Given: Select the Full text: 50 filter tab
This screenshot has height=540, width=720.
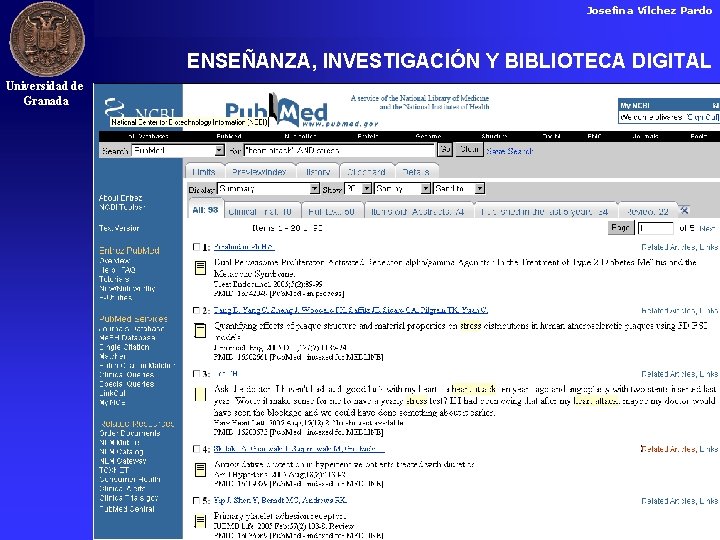Looking at the screenshot, I should pyautogui.click(x=332, y=211).
